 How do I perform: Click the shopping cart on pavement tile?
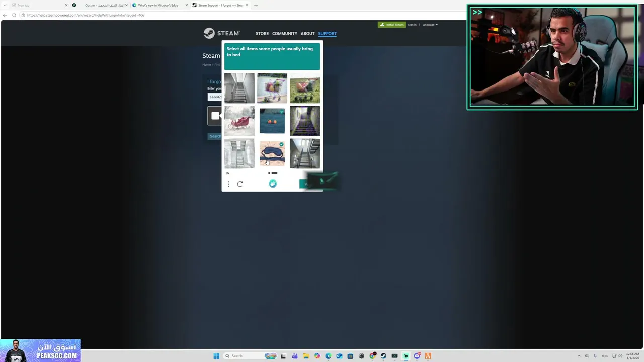(x=272, y=88)
